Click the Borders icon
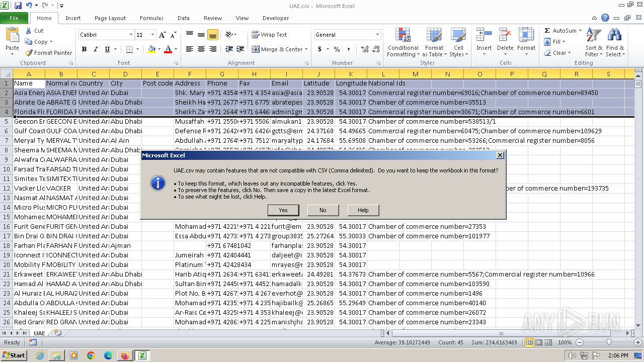 pyautogui.click(x=129, y=49)
